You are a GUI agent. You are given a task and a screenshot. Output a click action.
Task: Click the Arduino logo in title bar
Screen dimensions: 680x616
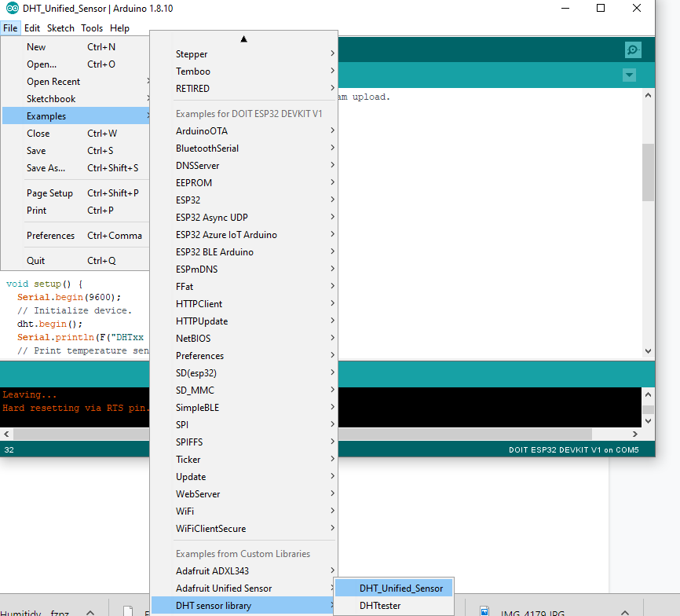(x=13, y=9)
